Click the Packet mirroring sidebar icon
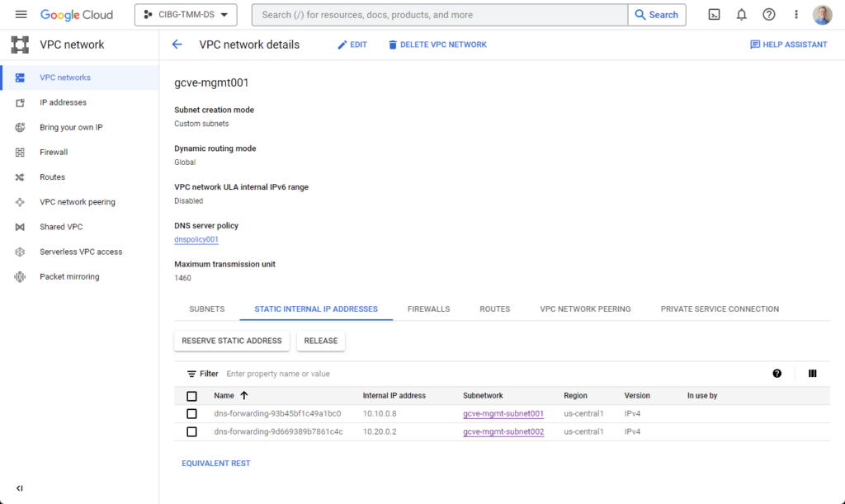Viewport: 845px width, 504px height. click(x=20, y=277)
